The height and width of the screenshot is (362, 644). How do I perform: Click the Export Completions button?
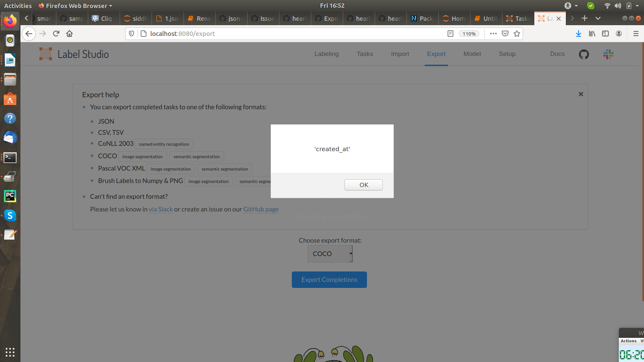pos(329,280)
